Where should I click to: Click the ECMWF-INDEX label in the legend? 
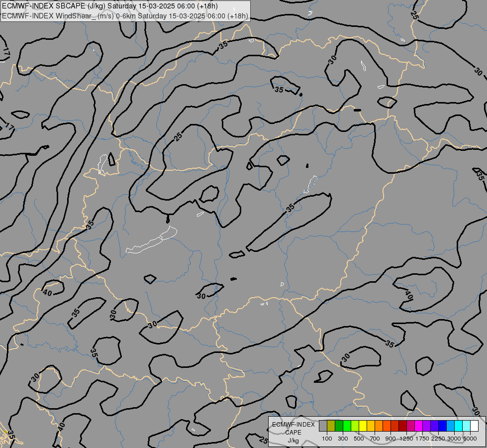coord(293,425)
